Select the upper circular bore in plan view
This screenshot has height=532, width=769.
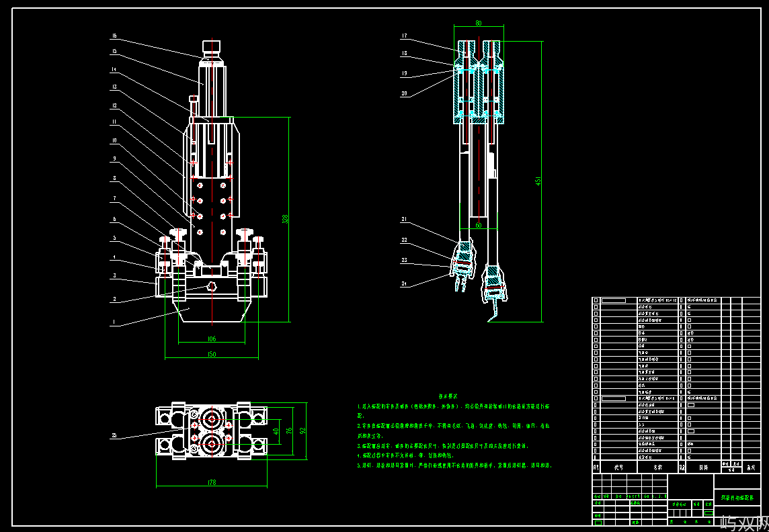[x=212, y=420]
